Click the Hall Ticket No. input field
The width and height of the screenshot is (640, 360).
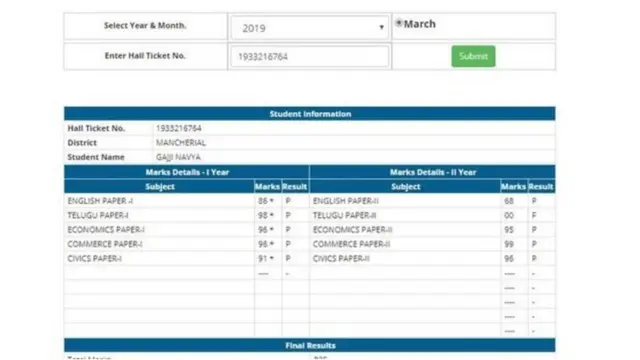pos(309,56)
